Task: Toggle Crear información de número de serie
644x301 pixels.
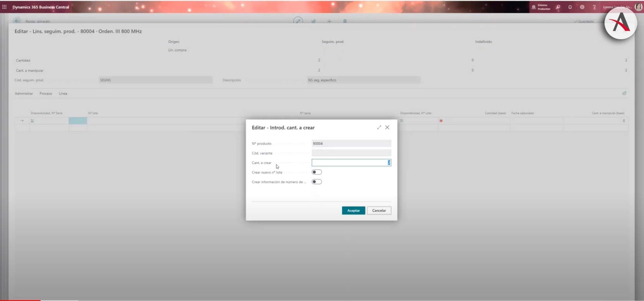Action: [317, 182]
